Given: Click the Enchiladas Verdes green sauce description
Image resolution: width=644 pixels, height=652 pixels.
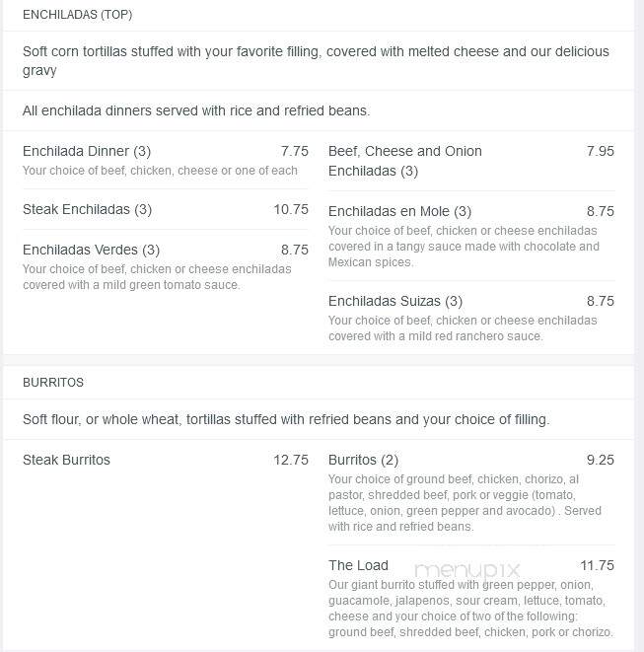Looking at the screenshot, I should (157, 277).
